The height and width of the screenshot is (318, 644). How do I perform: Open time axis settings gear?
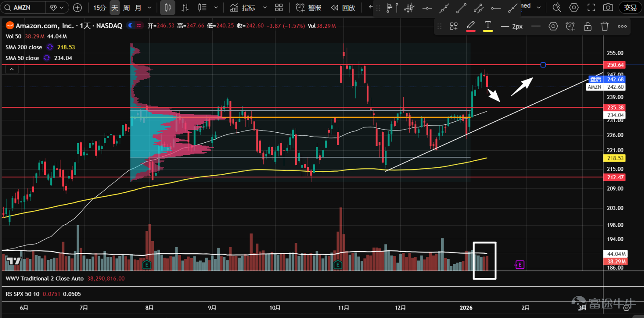627,308
